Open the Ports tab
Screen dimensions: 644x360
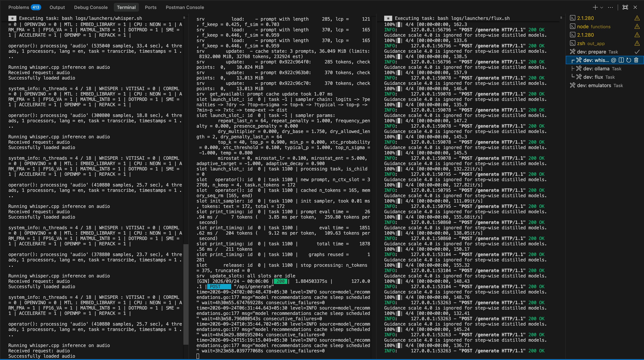[x=151, y=7]
